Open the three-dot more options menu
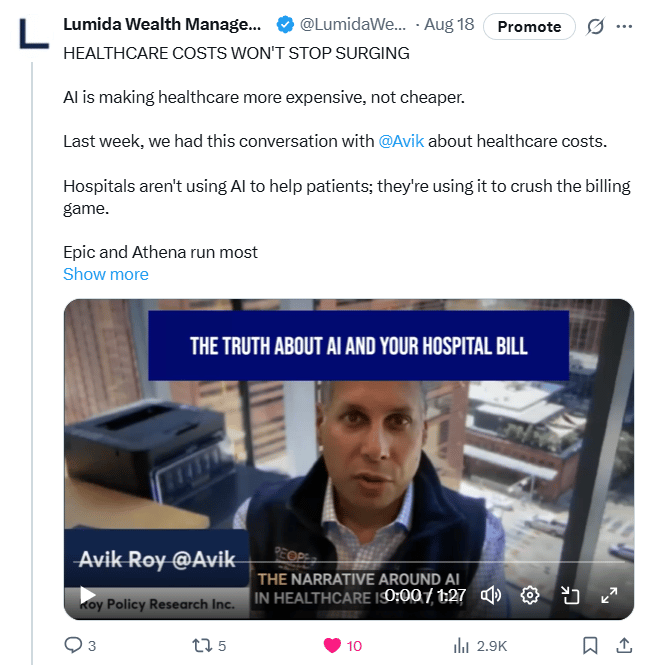The image size is (653, 665). pyautogui.click(x=624, y=26)
